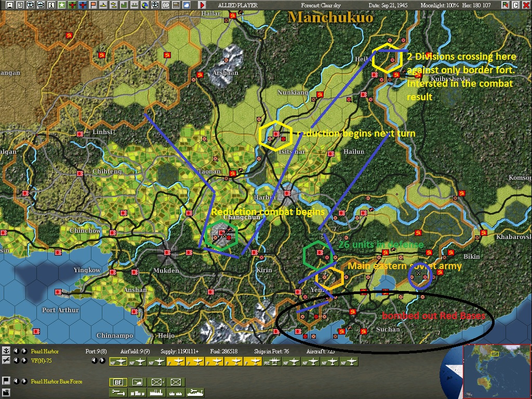Image resolution: width=532 pixels, height=399 pixels.
Task: Open the text report document icon
Action: (x=20, y=5)
